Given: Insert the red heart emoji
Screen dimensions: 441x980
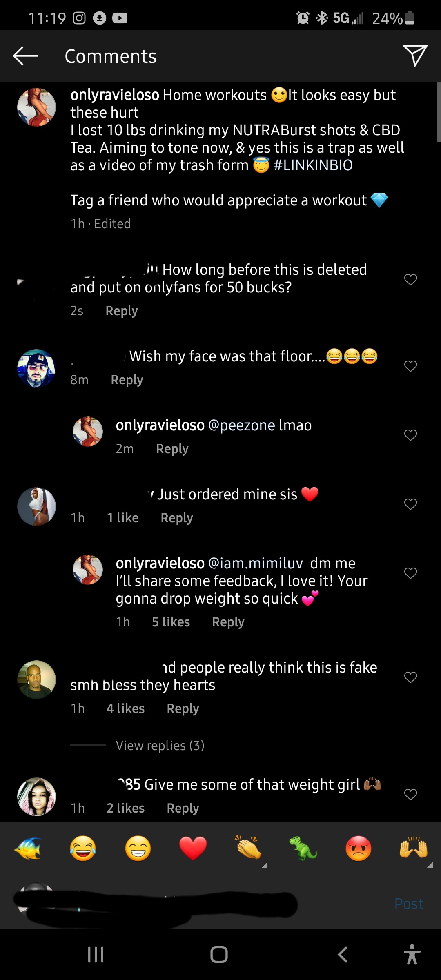Looking at the screenshot, I should [193, 848].
